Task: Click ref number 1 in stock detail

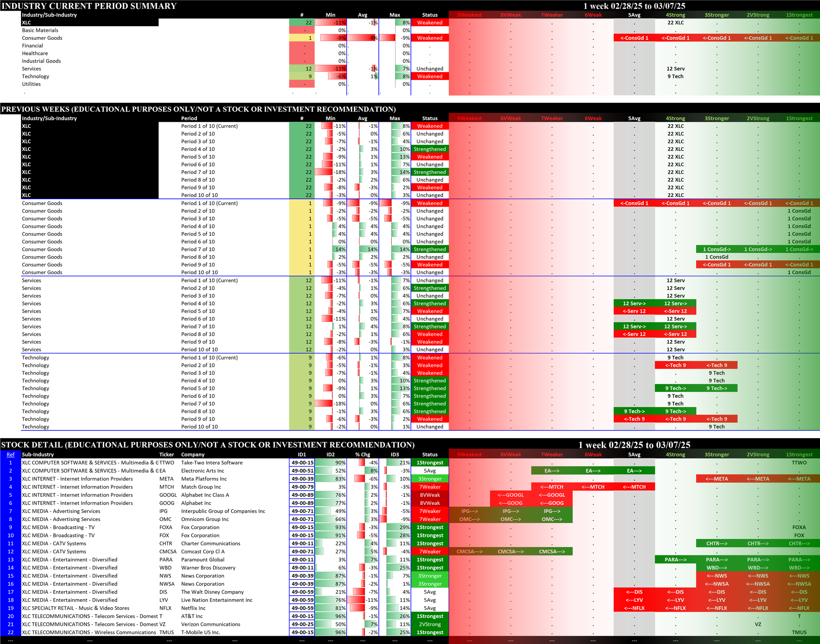Action: click(10, 462)
